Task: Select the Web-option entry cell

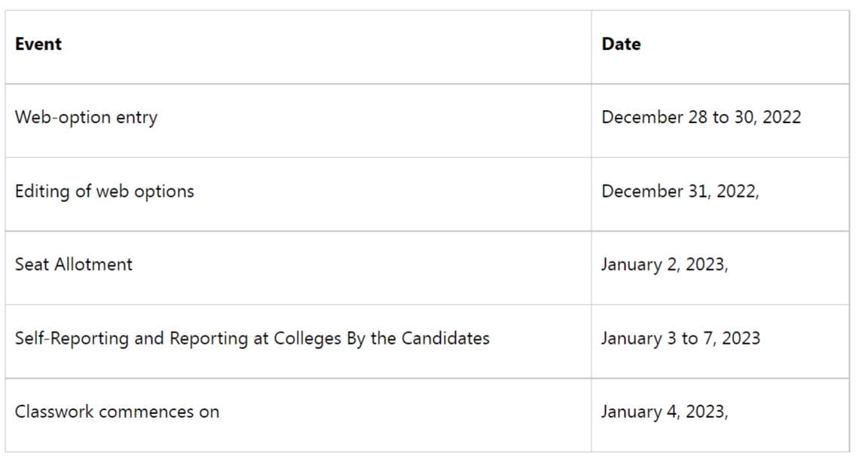Action: point(298,121)
